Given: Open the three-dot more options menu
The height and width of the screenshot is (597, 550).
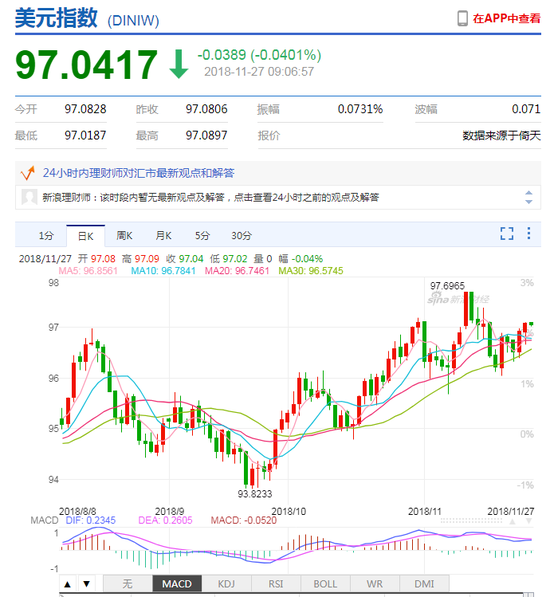Looking at the screenshot, I should (528, 233).
